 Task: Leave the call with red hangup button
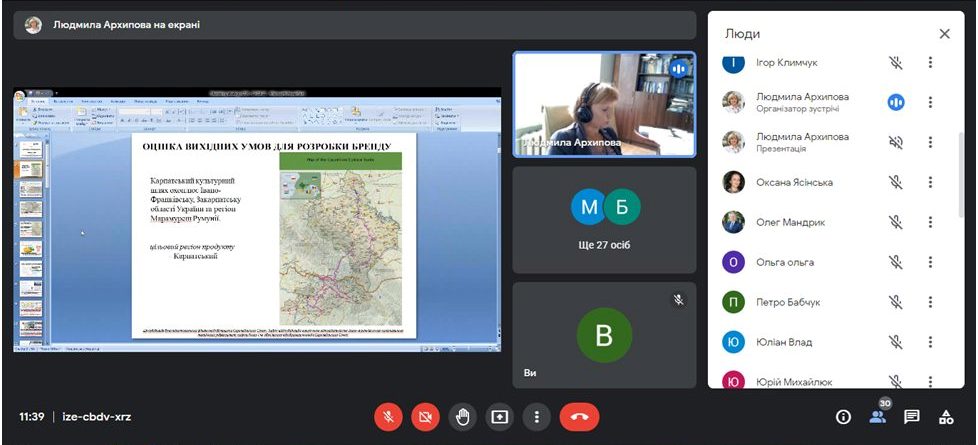(579, 417)
